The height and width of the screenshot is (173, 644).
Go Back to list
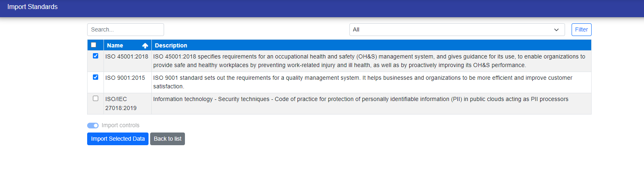pos(167,139)
